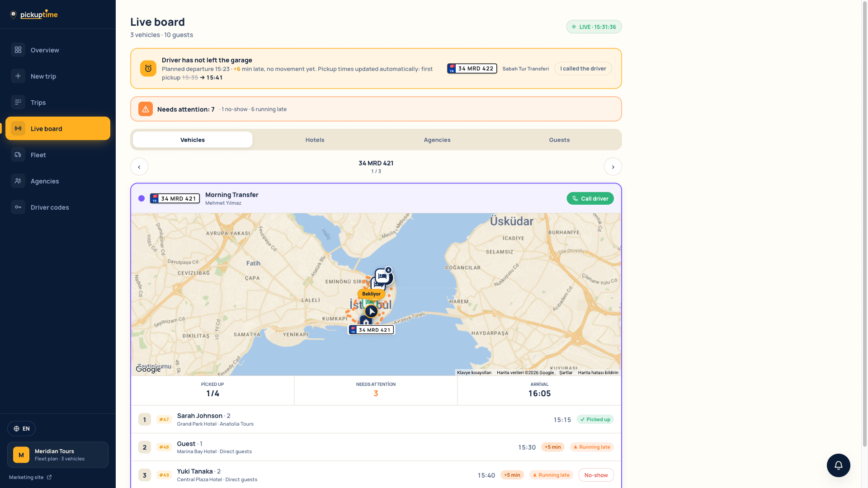Click the purple vehicle status dot

(142, 198)
